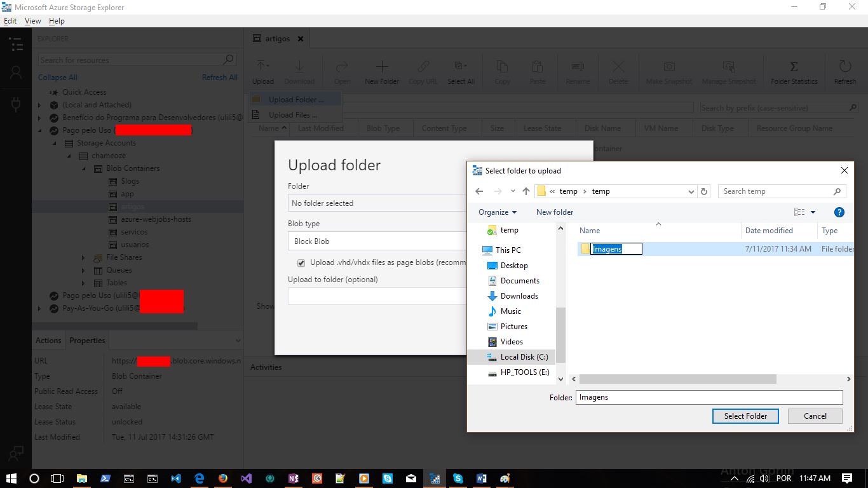The image size is (868, 488).
Task: Click the Refresh All link
Action: point(219,78)
